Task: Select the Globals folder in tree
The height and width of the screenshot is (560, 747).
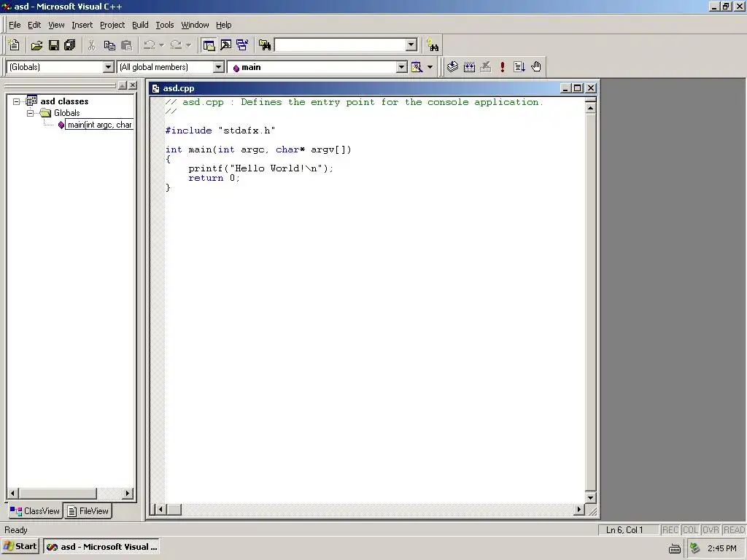Action: 66,113
